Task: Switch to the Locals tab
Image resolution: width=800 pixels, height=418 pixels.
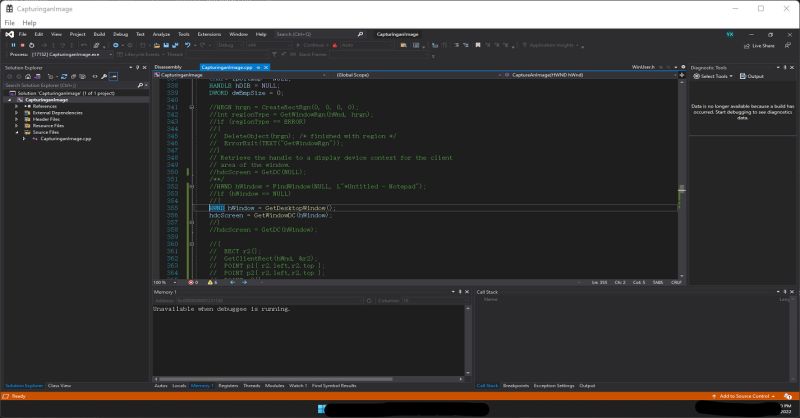Action: coord(179,386)
